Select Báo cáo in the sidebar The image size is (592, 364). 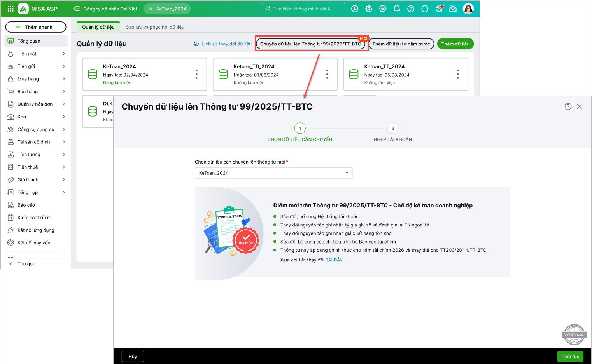26,205
